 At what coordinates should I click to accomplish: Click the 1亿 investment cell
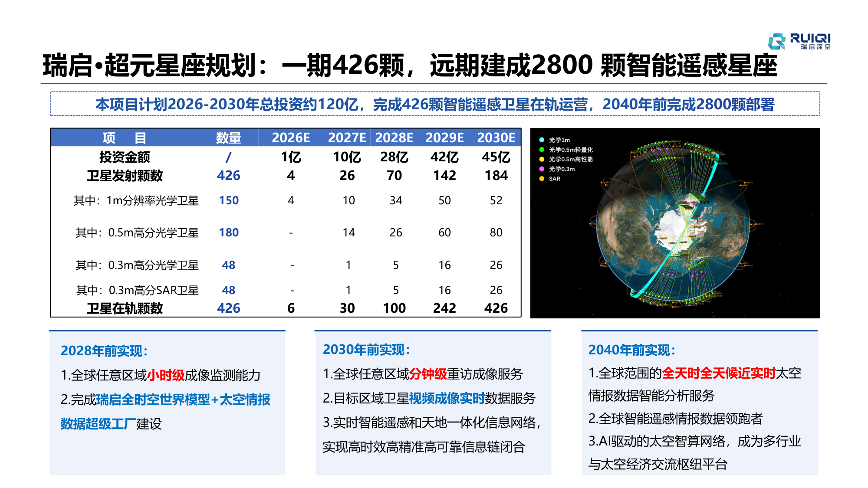tap(291, 157)
